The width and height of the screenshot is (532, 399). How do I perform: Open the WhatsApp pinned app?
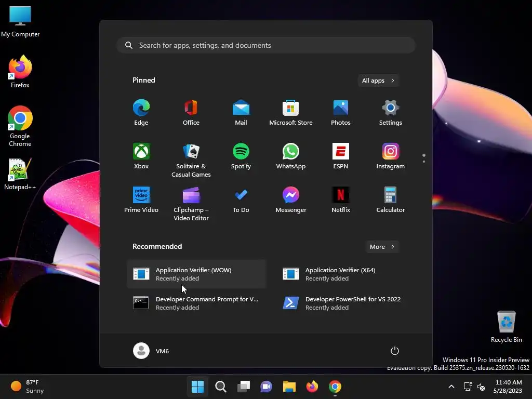pos(291,156)
